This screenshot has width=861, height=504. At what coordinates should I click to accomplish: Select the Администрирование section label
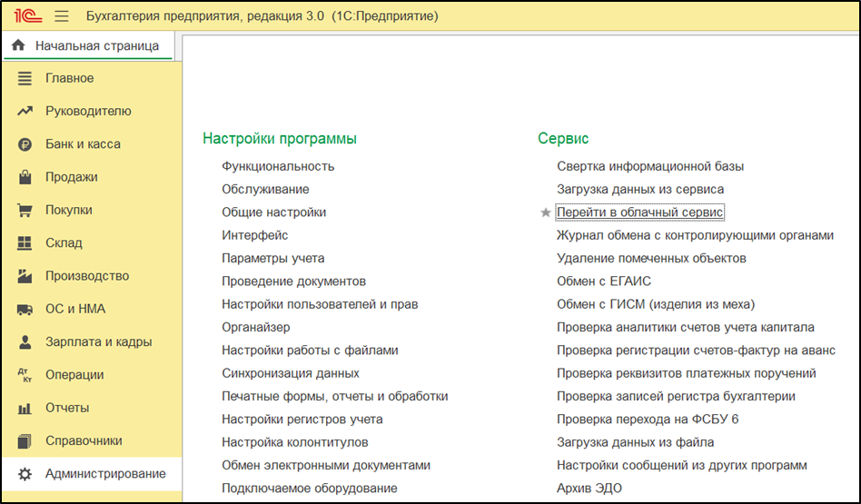click(105, 474)
